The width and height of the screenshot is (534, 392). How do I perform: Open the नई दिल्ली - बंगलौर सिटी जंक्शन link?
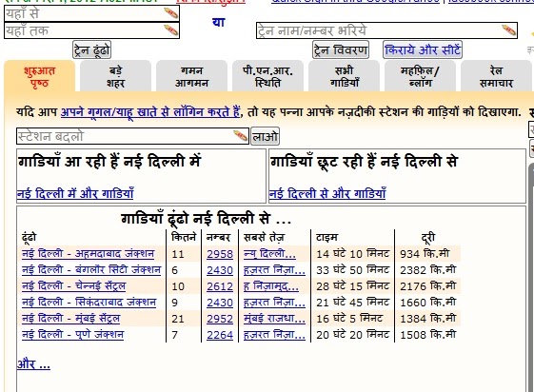(x=91, y=269)
